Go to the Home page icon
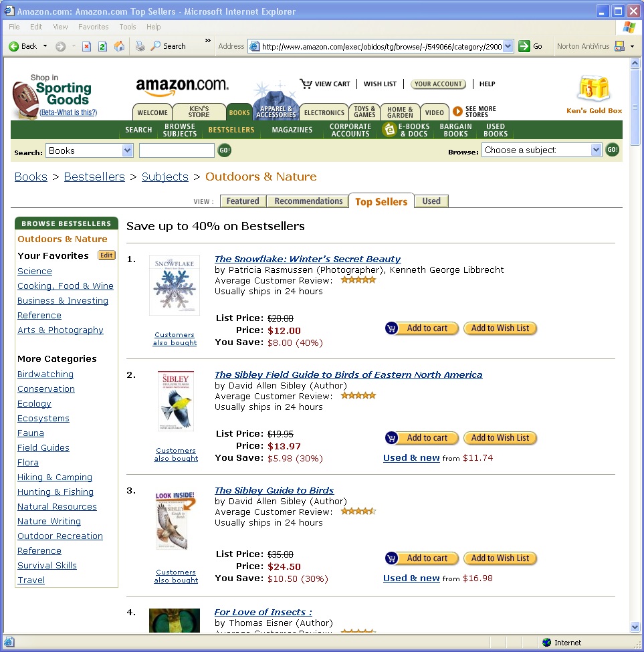 click(x=119, y=45)
